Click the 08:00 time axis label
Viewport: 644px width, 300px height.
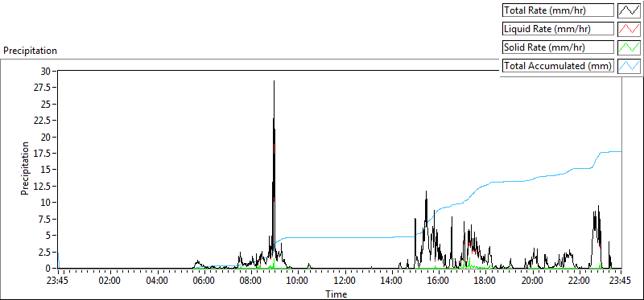point(251,282)
